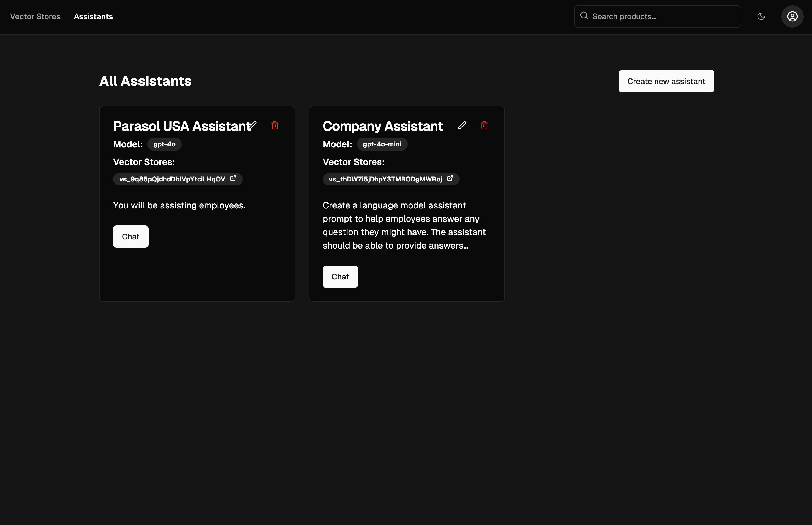Chat with Parasol USA Assistant
This screenshot has height=525, width=812.
coord(131,237)
